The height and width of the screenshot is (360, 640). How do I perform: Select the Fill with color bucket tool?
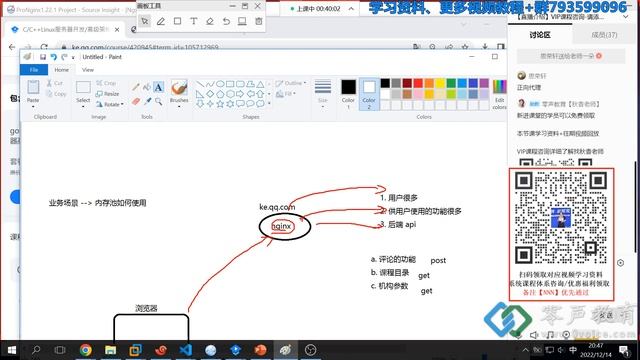tap(147, 87)
